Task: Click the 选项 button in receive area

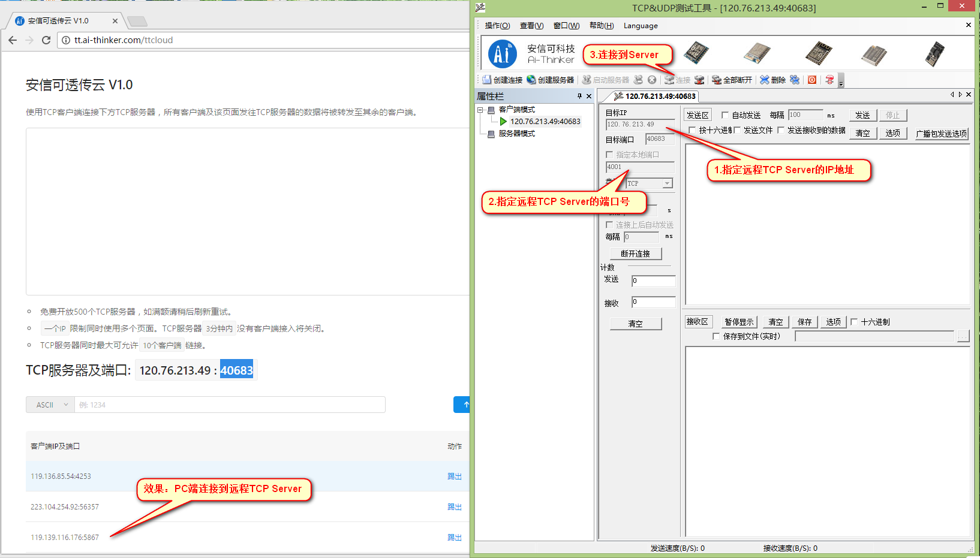Action: click(834, 322)
